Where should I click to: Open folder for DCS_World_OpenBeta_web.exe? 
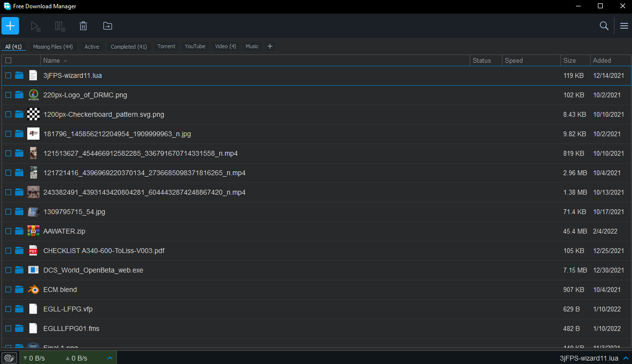19,270
